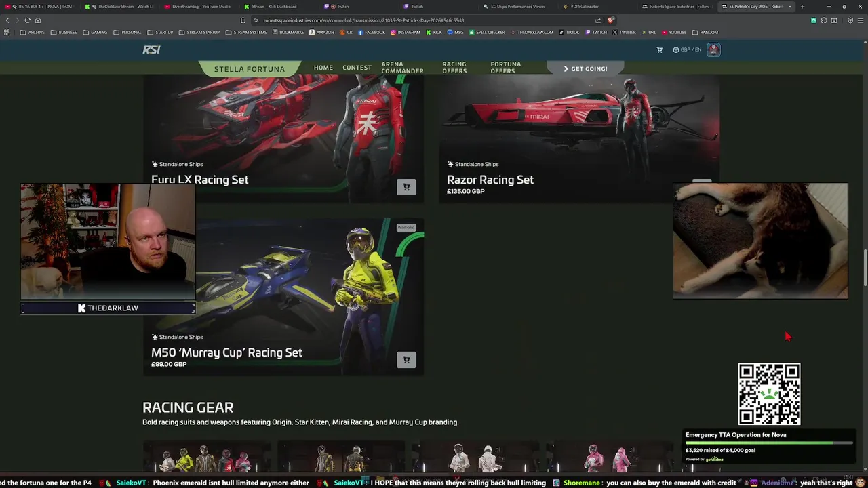
Task: Click the bookmark icon in the address bar
Action: tap(243, 20)
